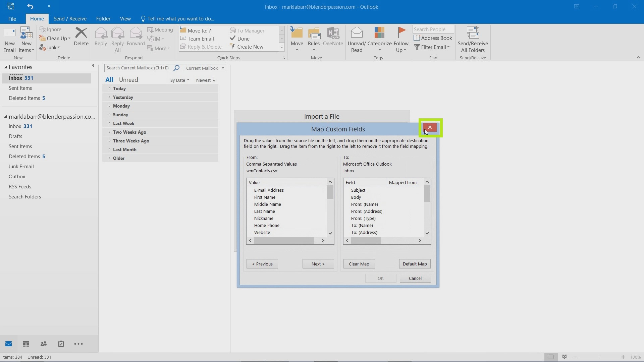Click the Delete message icon
This screenshot has height=362, width=644.
click(x=81, y=37)
